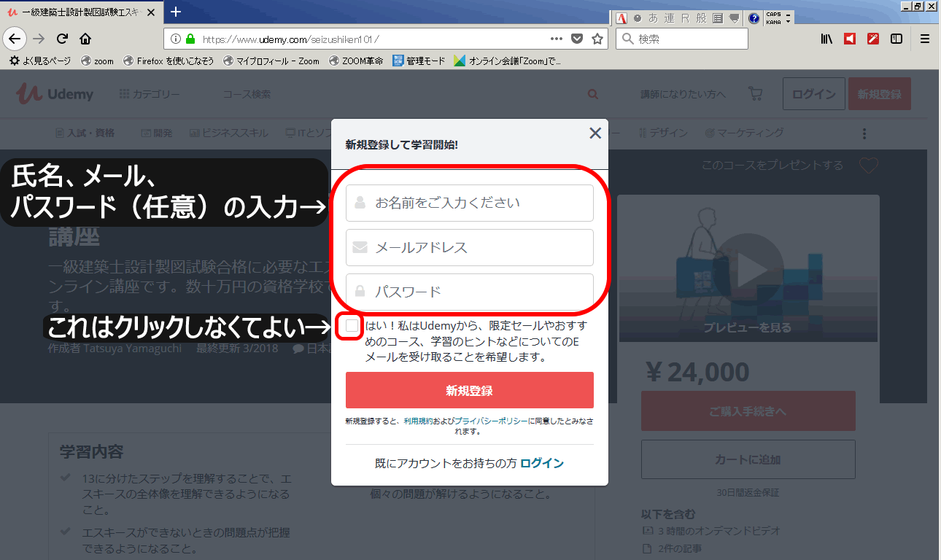The height and width of the screenshot is (560, 941).
Task: Open the Firefox home page icon
Action: [85, 39]
